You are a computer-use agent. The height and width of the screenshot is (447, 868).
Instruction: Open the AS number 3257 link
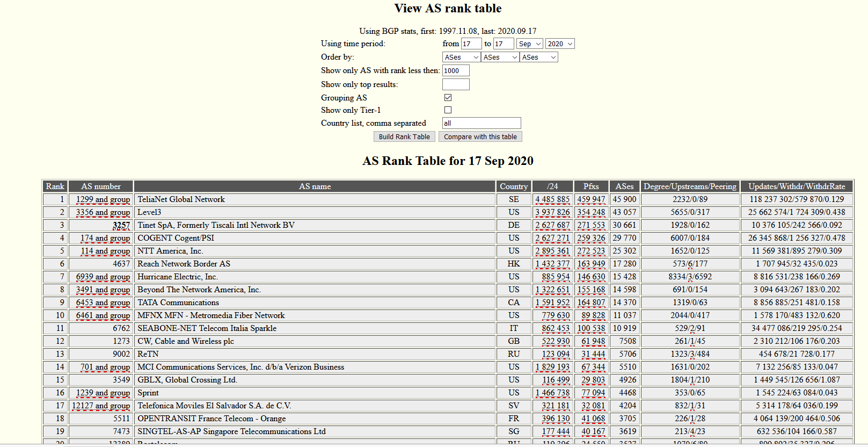(x=121, y=225)
